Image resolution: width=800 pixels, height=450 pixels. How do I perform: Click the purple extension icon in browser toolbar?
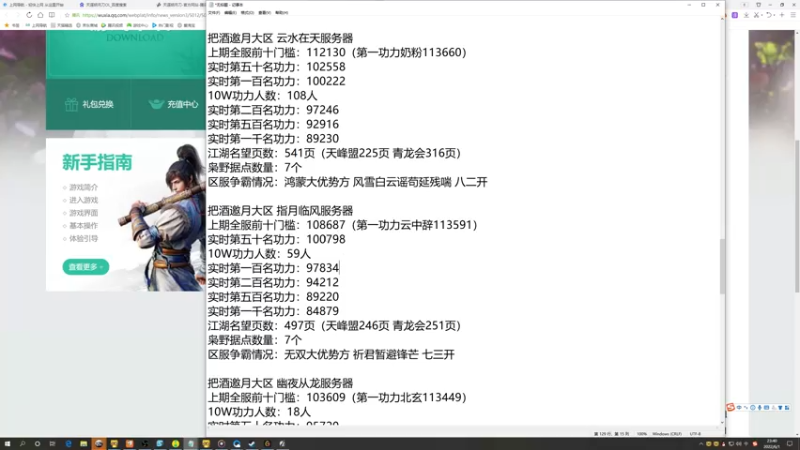(x=735, y=15)
